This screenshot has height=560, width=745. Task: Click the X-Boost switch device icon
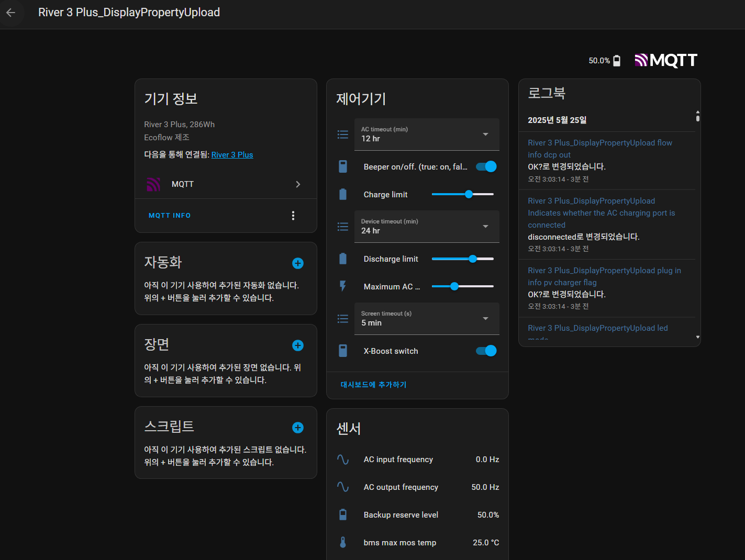coord(343,351)
